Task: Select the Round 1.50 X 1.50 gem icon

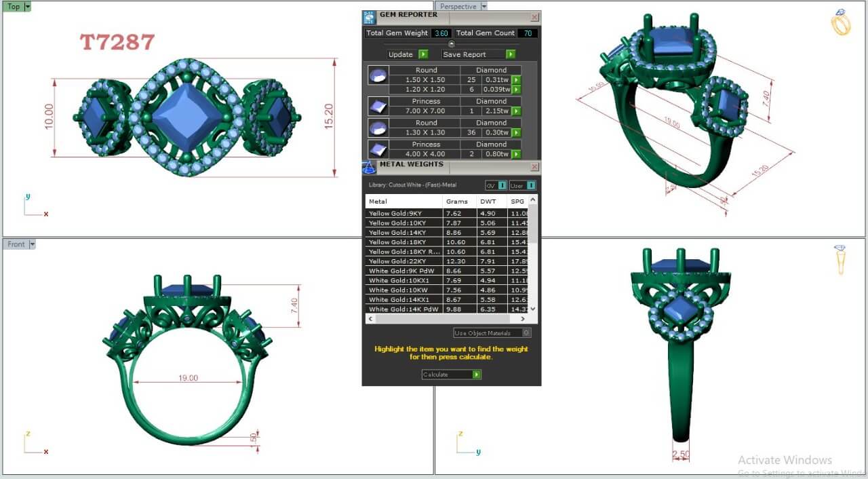Action: [378, 75]
